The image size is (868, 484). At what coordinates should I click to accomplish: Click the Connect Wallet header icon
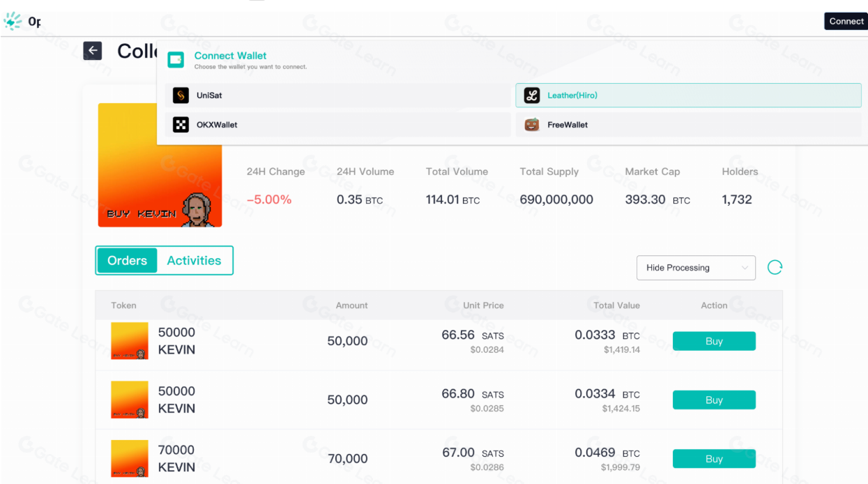point(176,60)
